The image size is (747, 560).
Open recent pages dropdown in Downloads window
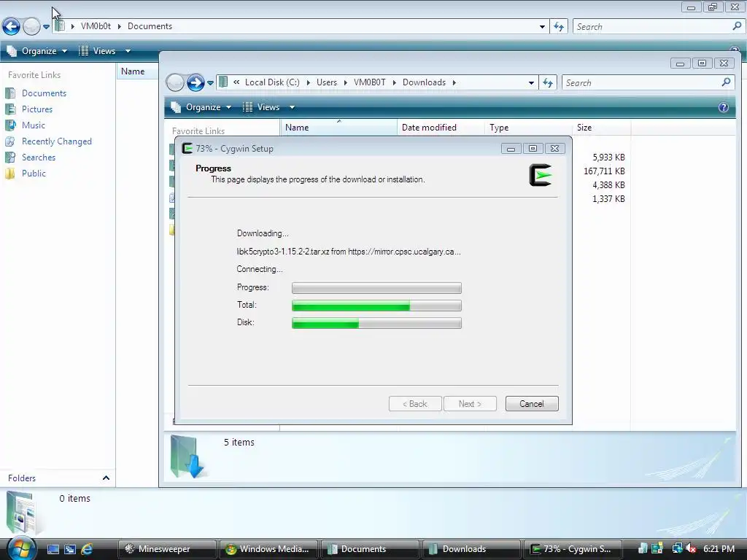tap(210, 83)
